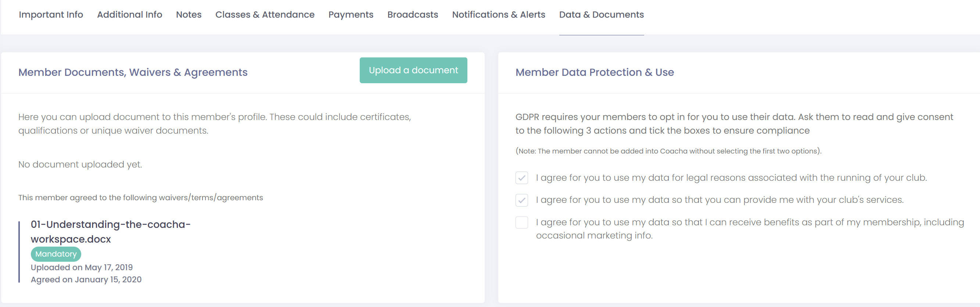Viewport: 980px width, 307px height.
Task: Untick the legal reasons data consent checkbox
Action: click(x=521, y=178)
